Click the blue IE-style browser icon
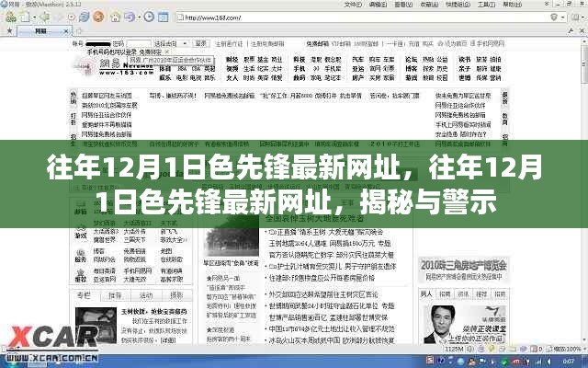The width and height of the screenshot is (588, 368). 84,17
